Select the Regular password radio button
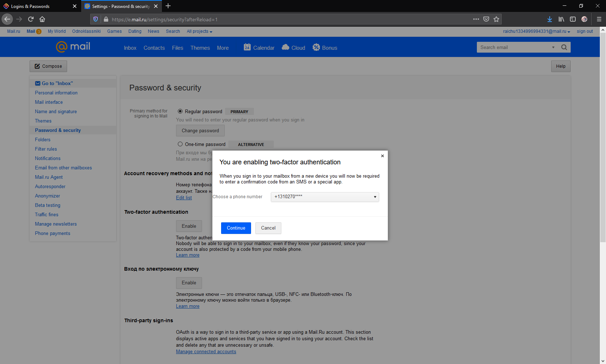This screenshot has width=606, height=364. (180, 111)
